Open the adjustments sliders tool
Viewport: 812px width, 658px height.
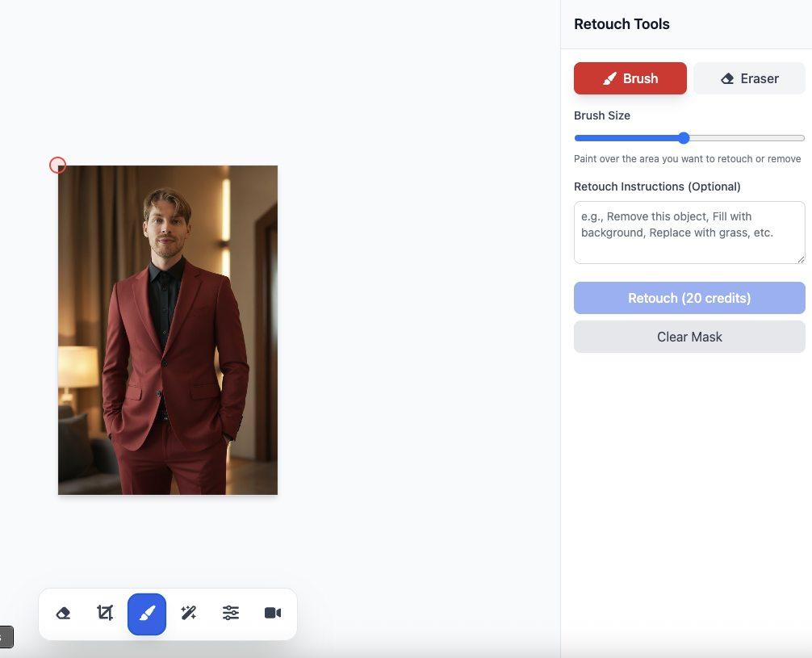pos(231,614)
